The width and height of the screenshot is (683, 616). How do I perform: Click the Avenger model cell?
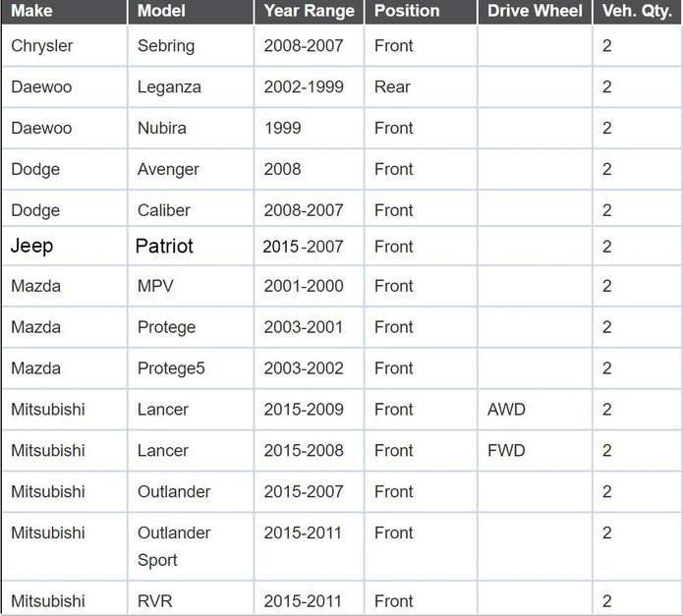tap(191, 169)
